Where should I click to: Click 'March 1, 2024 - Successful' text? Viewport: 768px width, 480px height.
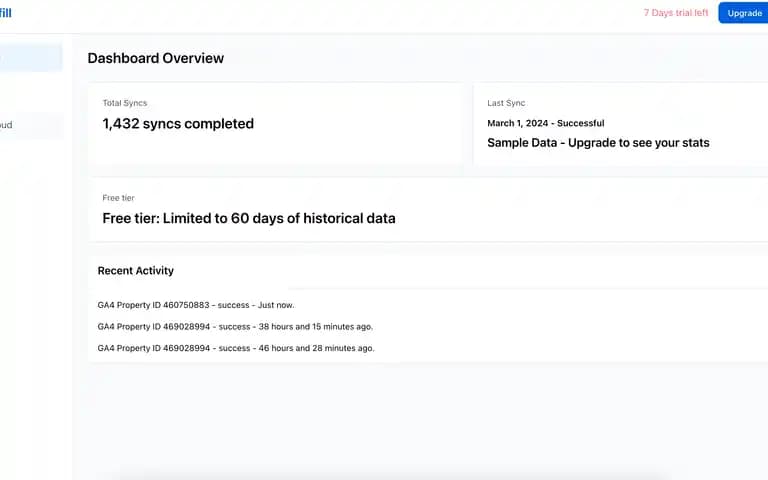coord(546,123)
